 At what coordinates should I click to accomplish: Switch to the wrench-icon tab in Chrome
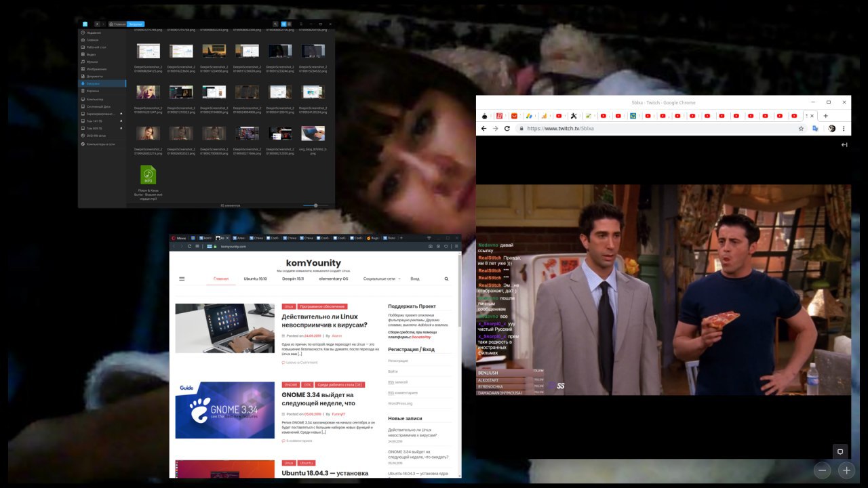tap(574, 116)
